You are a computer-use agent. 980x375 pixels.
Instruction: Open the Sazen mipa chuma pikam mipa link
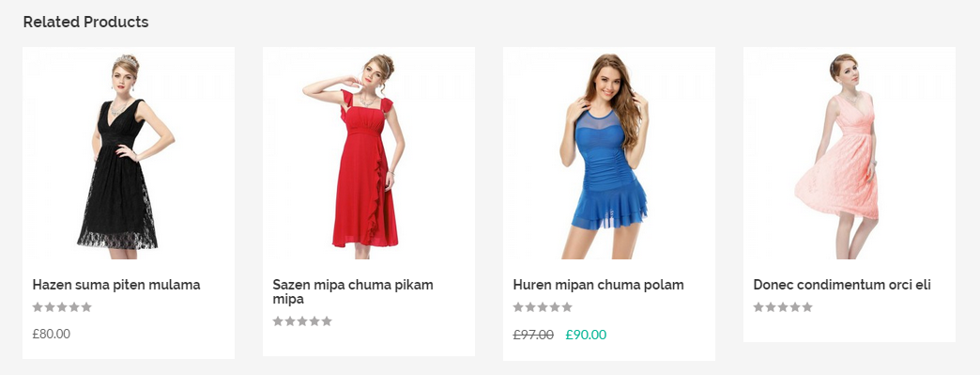click(x=353, y=291)
